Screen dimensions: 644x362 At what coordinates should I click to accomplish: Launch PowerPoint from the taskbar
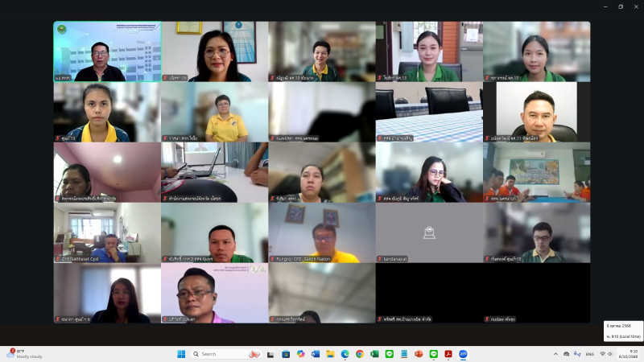click(x=419, y=354)
